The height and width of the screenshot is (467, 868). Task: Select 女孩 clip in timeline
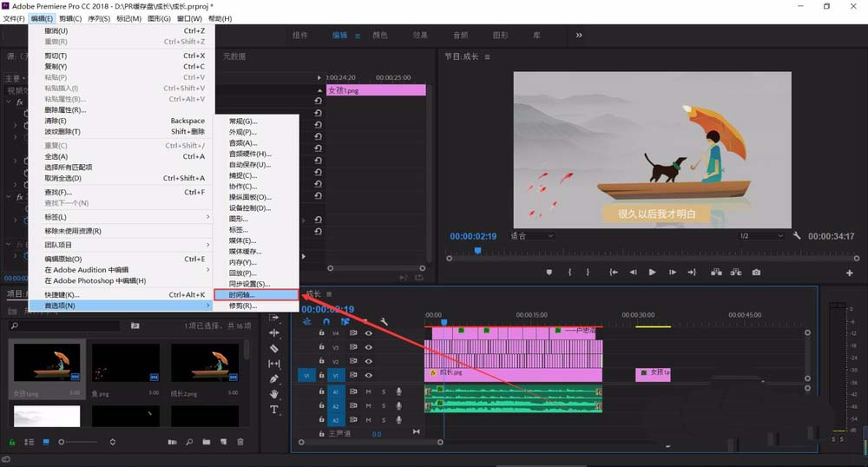pos(654,373)
